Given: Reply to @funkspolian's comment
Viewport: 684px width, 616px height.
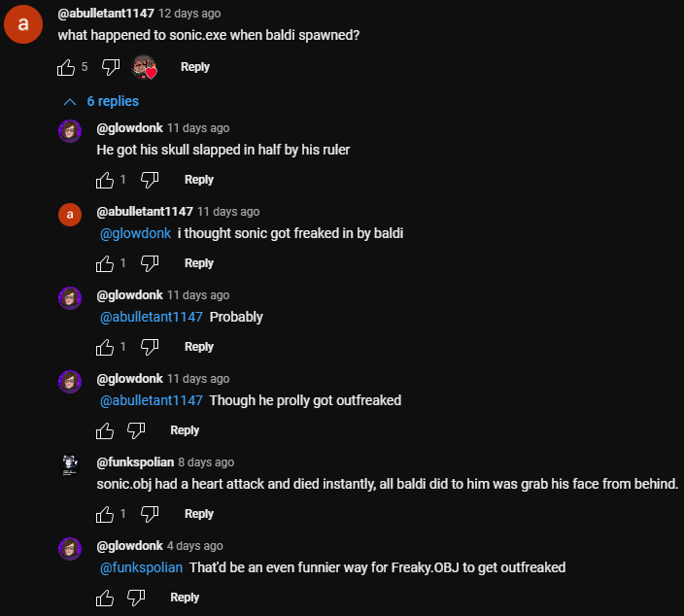Looking at the screenshot, I should pos(199,514).
